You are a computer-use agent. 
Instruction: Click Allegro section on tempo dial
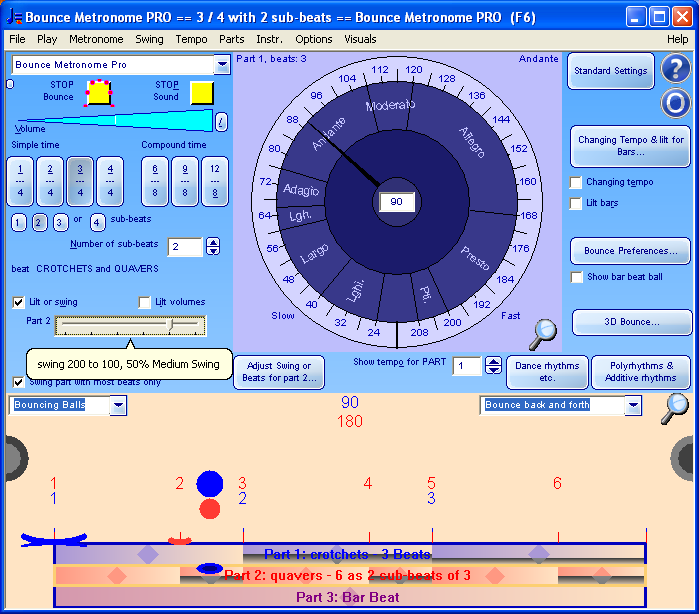tap(472, 143)
